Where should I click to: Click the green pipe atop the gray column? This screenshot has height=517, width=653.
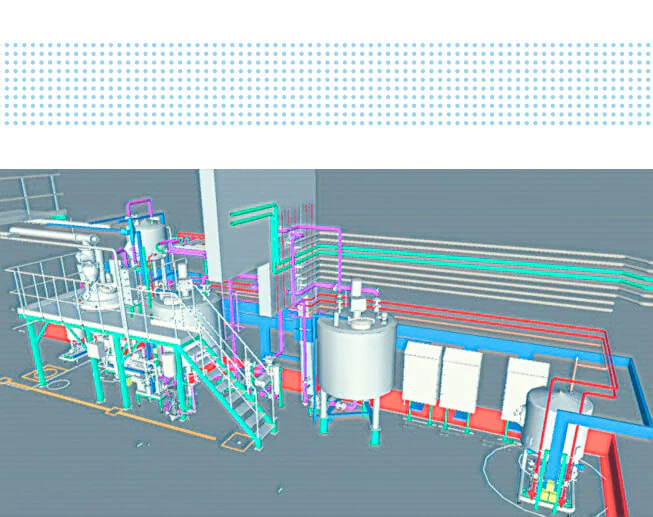click(255, 212)
